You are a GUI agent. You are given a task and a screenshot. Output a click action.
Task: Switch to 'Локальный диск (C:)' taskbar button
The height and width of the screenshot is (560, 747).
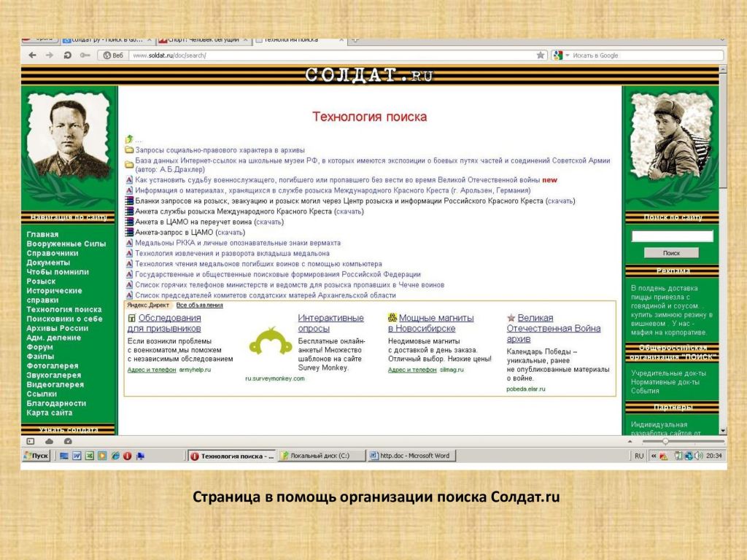click(x=322, y=456)
